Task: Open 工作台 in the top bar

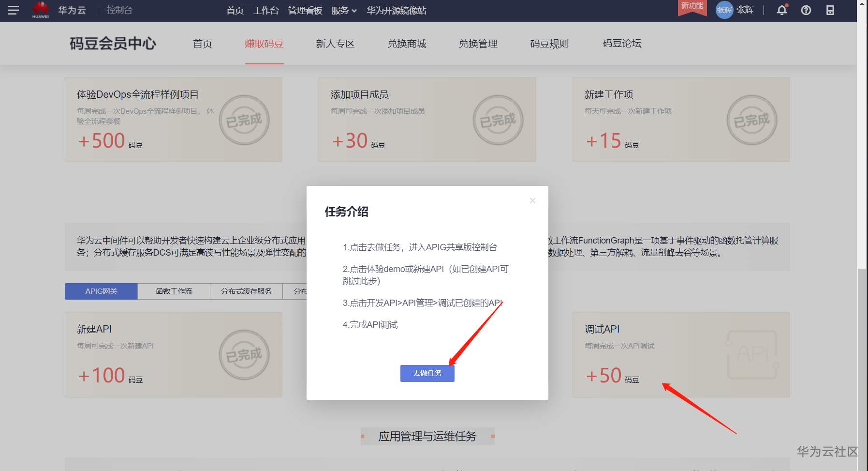Action: 266,11
